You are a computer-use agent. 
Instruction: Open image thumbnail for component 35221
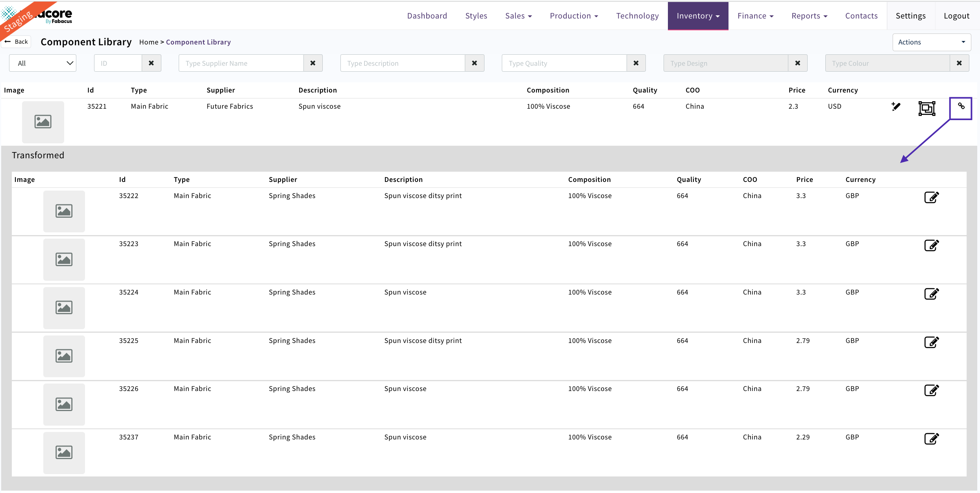coord(43,122)
